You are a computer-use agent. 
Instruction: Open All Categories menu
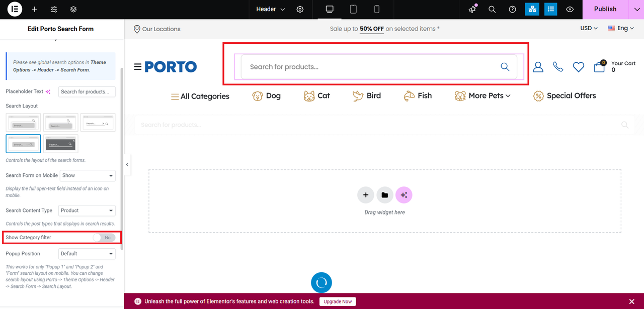pos(200,96)
